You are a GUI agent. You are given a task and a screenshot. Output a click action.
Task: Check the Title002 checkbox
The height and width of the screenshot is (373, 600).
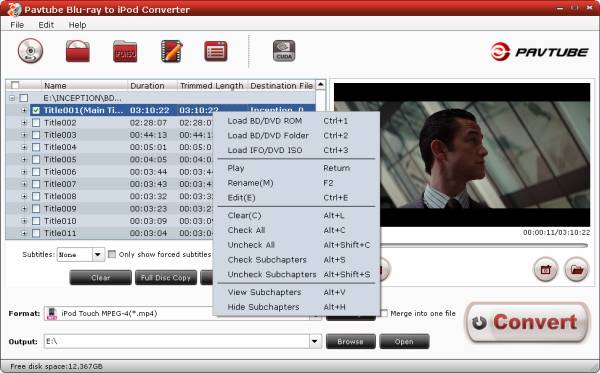(36, 123)
